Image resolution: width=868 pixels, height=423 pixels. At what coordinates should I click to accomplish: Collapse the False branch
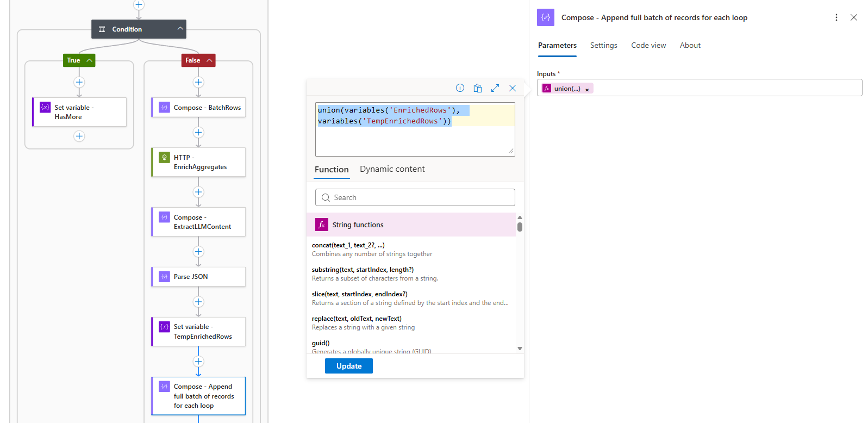(x=209, y=60)
